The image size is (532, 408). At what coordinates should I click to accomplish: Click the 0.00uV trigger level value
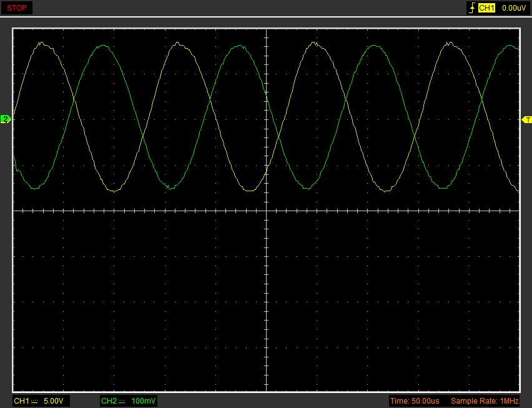513,8
